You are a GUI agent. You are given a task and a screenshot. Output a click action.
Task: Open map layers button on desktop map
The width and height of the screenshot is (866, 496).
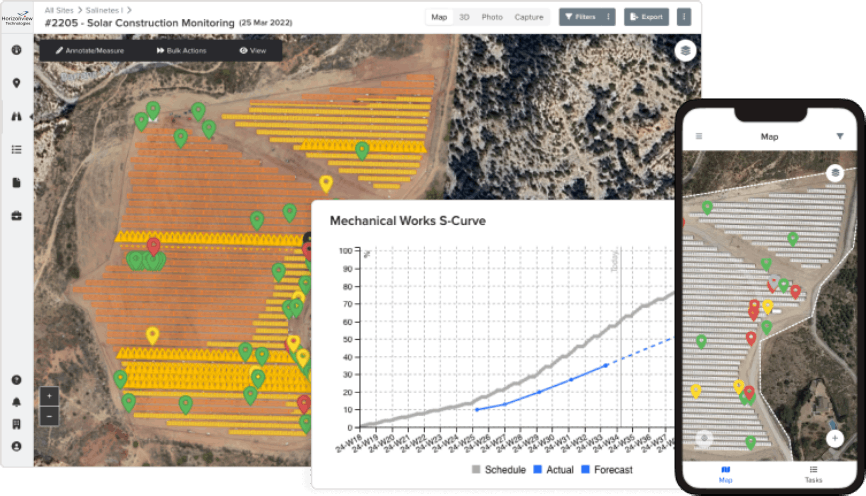(x=684, y=51)
